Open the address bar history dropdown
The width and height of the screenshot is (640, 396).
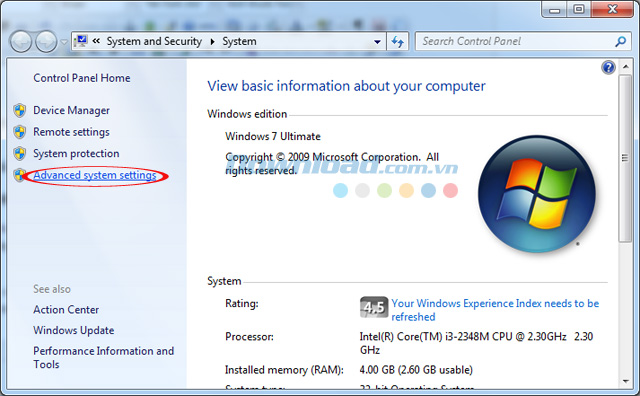coord(378,42)
